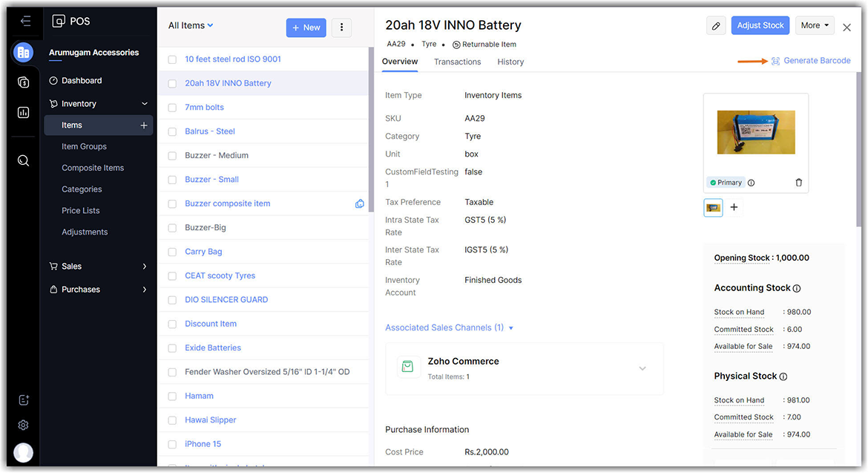Click the pencil edit icon
Image resolution: width=868 pixels, height=473 pixels.
(x=716, y=26)
